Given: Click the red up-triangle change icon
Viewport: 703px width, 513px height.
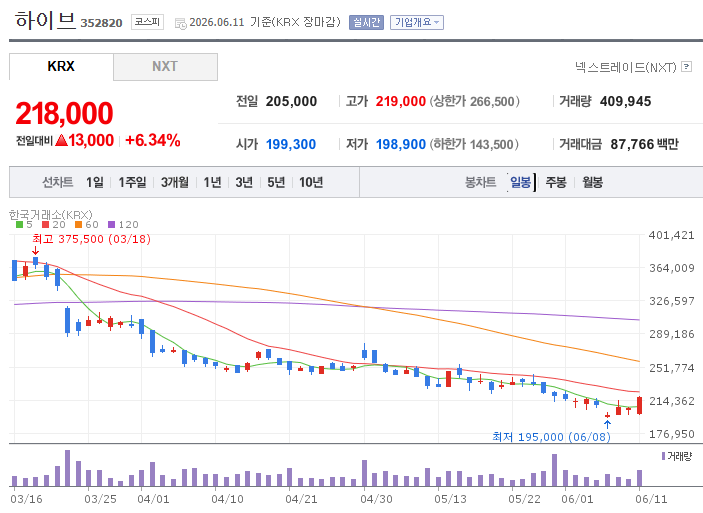Looking at the screenshot, I should pyautogui.click(x=61, y=140).
